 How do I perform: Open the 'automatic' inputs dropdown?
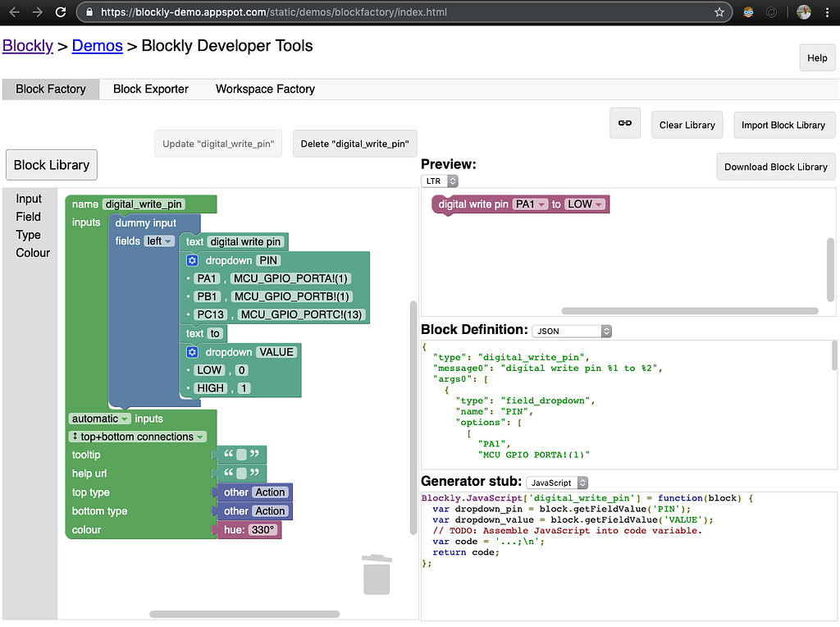[x=100, y=419]
